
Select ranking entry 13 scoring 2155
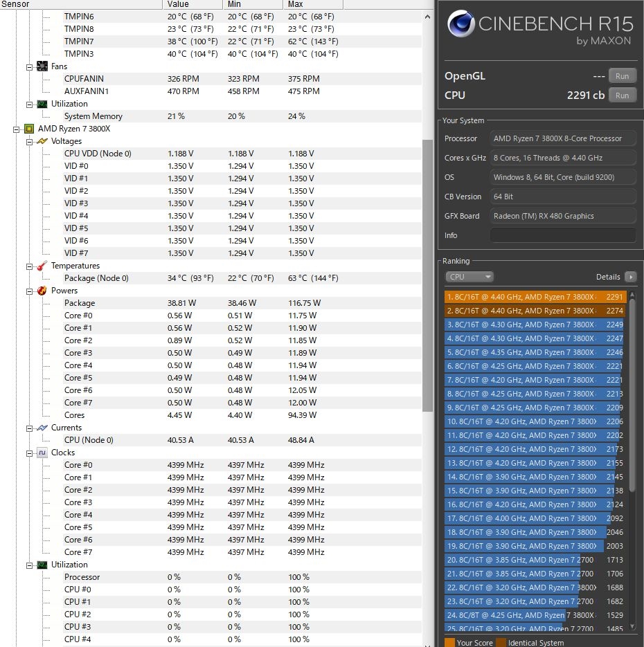(x=535, y=463)
